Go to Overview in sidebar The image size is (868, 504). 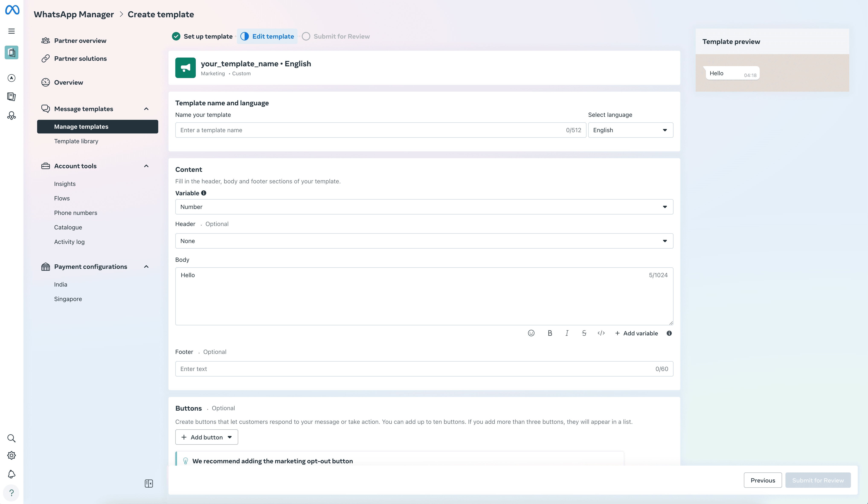(68, 82)
